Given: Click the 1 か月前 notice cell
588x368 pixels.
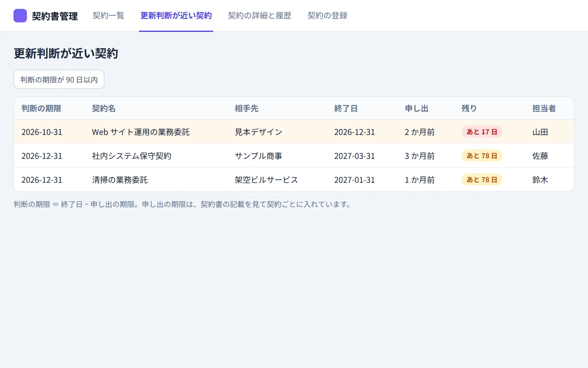Looking at the screenshot, I should [420, 180].
